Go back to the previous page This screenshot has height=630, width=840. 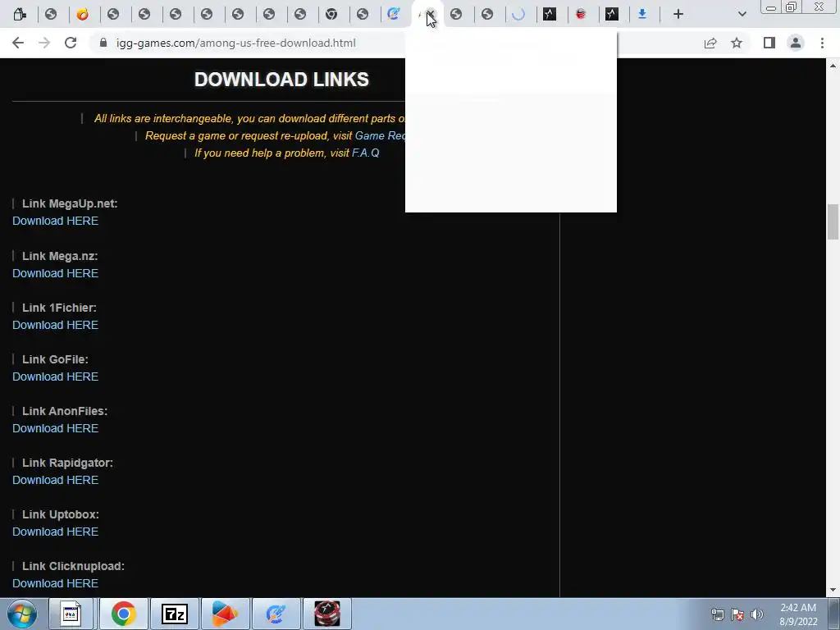tap(18, 43)
